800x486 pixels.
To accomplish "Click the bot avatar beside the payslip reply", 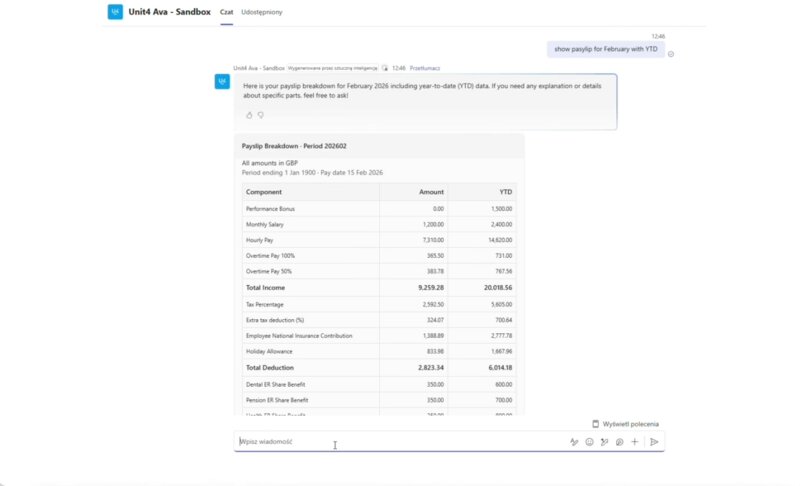I will [x=222, y=82].
